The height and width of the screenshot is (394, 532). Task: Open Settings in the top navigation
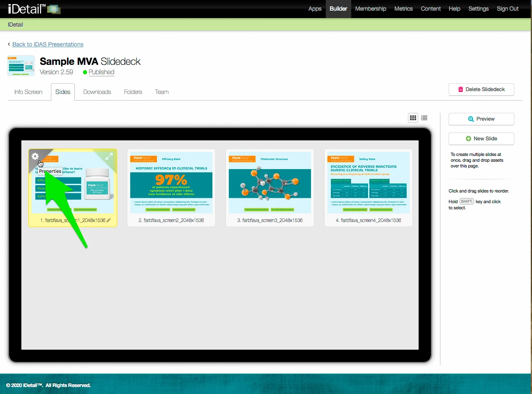point(479,9)
